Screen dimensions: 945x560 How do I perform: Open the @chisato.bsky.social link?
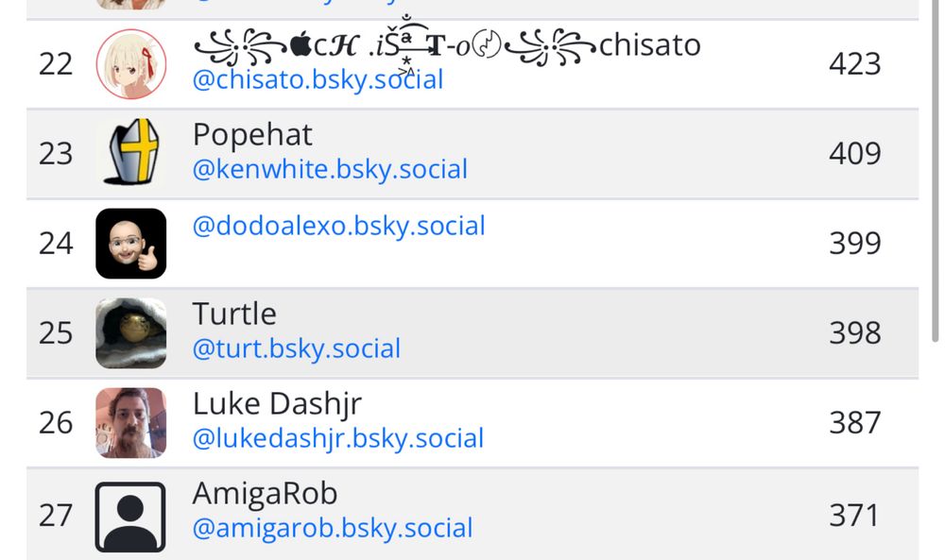(x=318, y=79)
